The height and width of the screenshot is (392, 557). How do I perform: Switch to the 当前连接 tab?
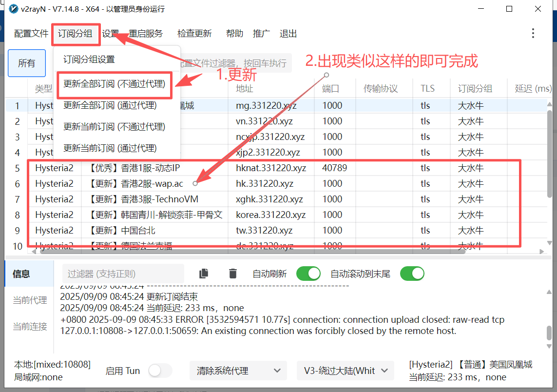point(30,326)
